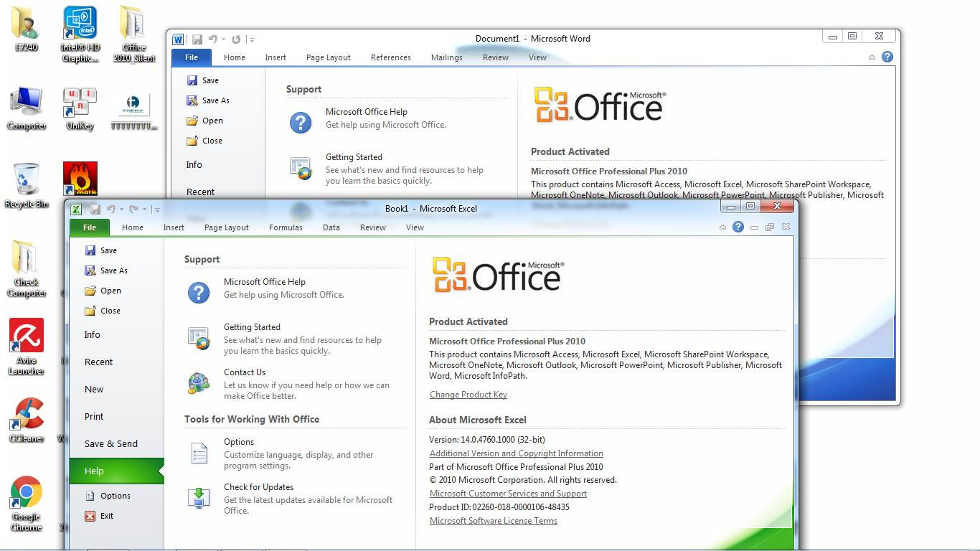980x551 pixels.
Task: Open Microsoft Software License Terms
Action: pos(493,520)
